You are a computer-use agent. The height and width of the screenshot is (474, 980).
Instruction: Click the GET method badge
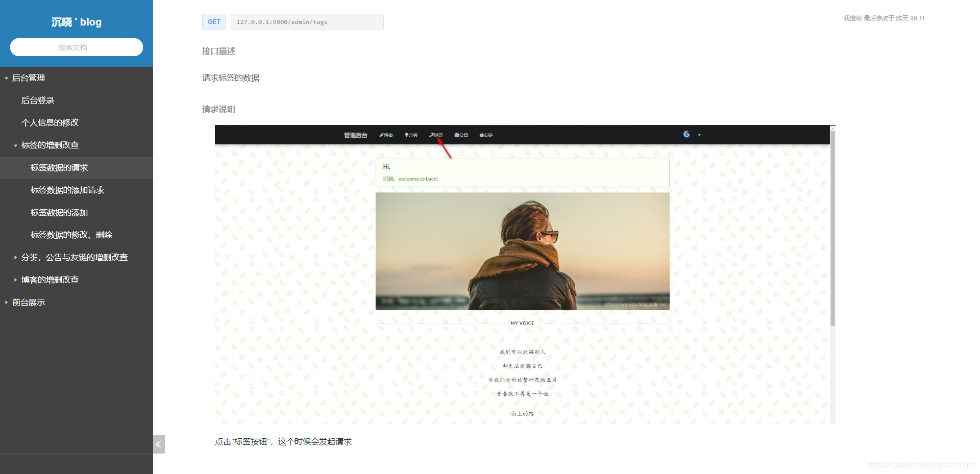click(x=214, y=22)
